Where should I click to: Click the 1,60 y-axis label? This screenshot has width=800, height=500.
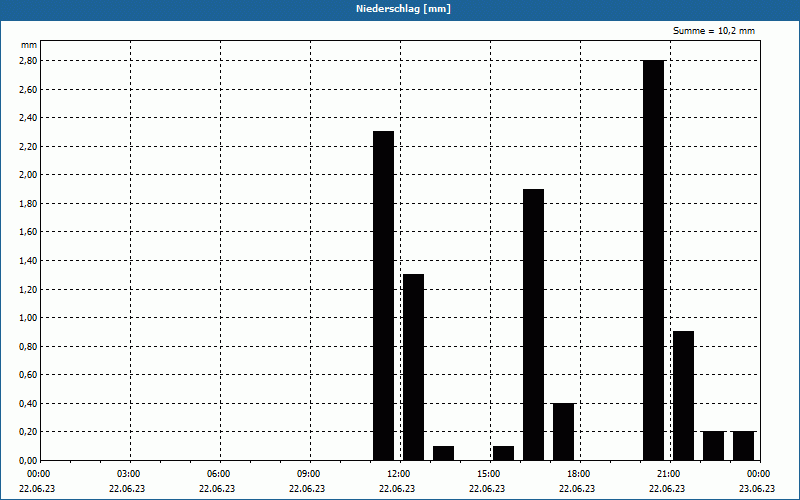tap(29, 232)
